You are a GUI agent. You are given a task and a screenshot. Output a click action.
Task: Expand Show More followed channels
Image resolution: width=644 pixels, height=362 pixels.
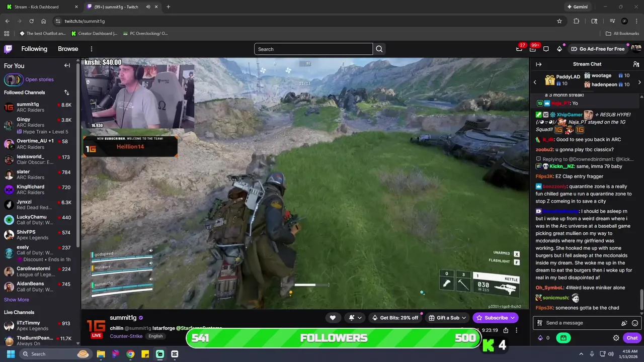coord(17,300)
